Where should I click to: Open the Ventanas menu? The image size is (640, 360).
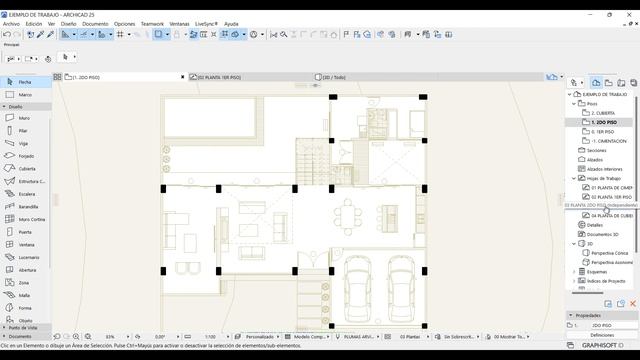pyautogui.click(x=179, y=24)
